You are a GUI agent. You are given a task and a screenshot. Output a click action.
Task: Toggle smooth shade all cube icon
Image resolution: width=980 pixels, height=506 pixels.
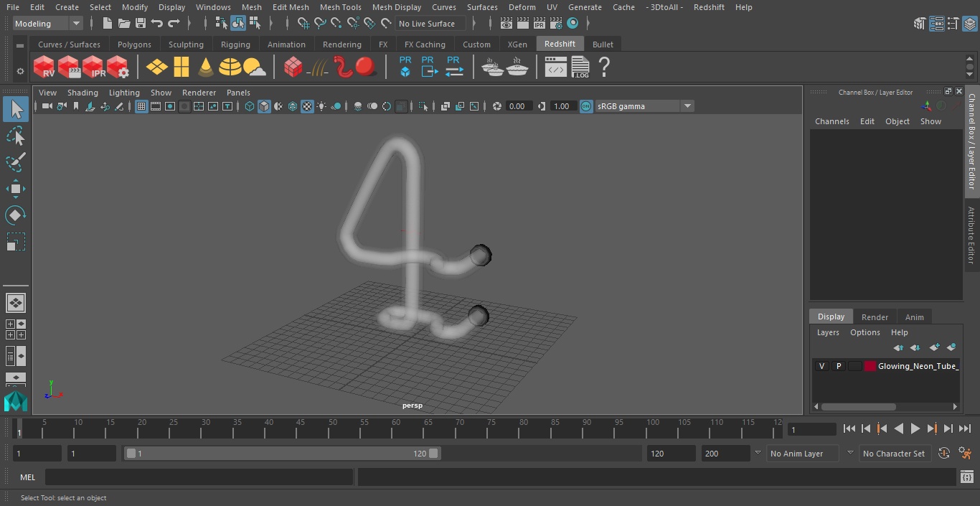coord(264,106)
